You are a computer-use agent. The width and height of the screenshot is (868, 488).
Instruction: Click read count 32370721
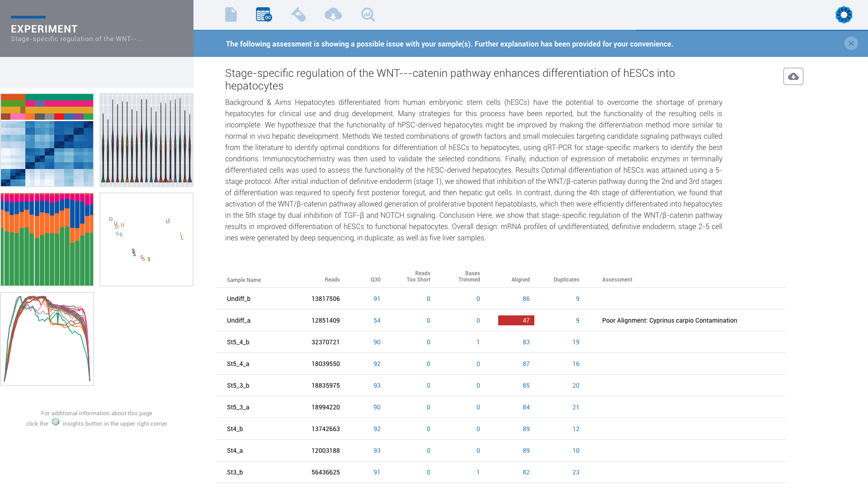click(325, 342)
